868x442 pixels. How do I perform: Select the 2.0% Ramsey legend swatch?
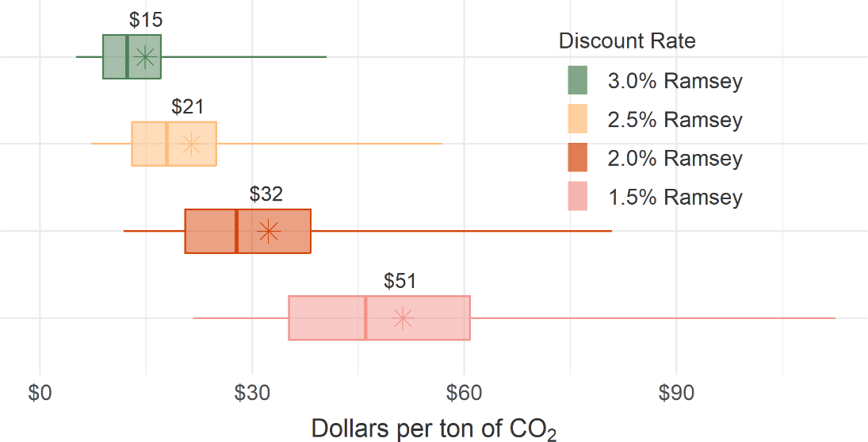[x=578, y=158]
